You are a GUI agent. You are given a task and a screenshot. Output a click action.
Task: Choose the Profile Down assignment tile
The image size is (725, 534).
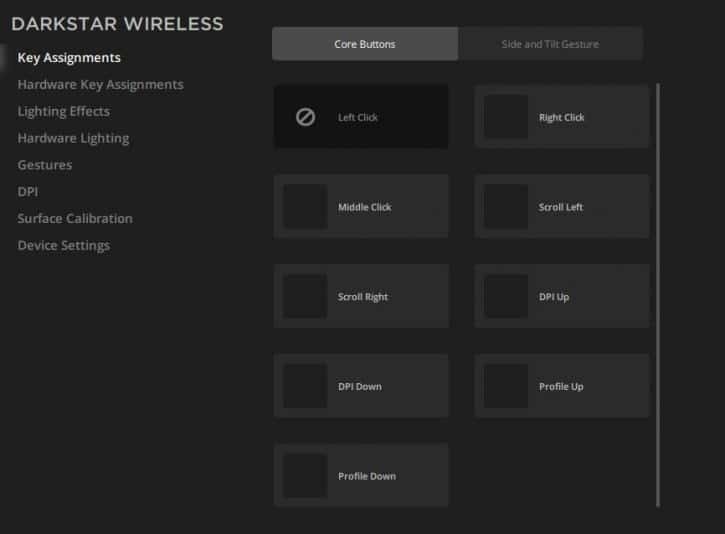[x=361, y=475]
